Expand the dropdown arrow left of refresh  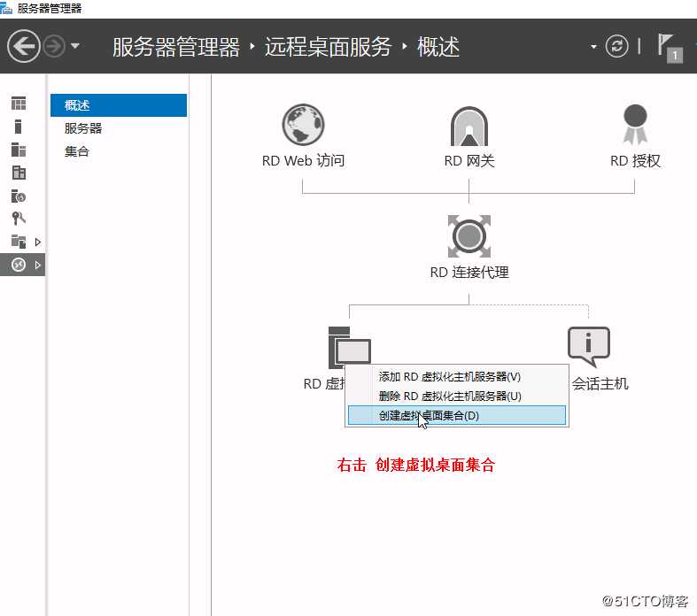593,46
